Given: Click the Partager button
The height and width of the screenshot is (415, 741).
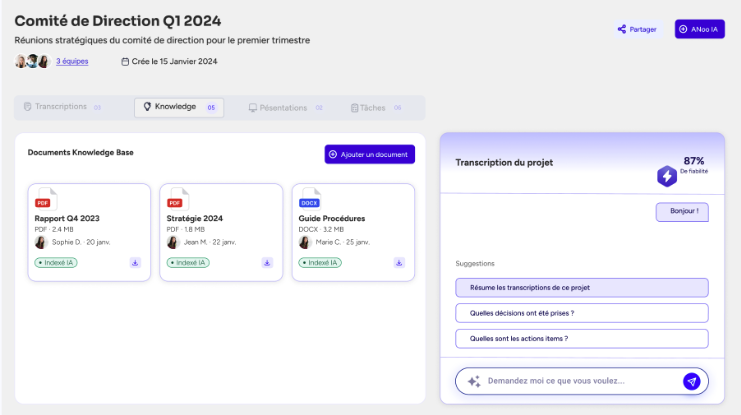Looking at the screenshot, I should tap(637, 29).
